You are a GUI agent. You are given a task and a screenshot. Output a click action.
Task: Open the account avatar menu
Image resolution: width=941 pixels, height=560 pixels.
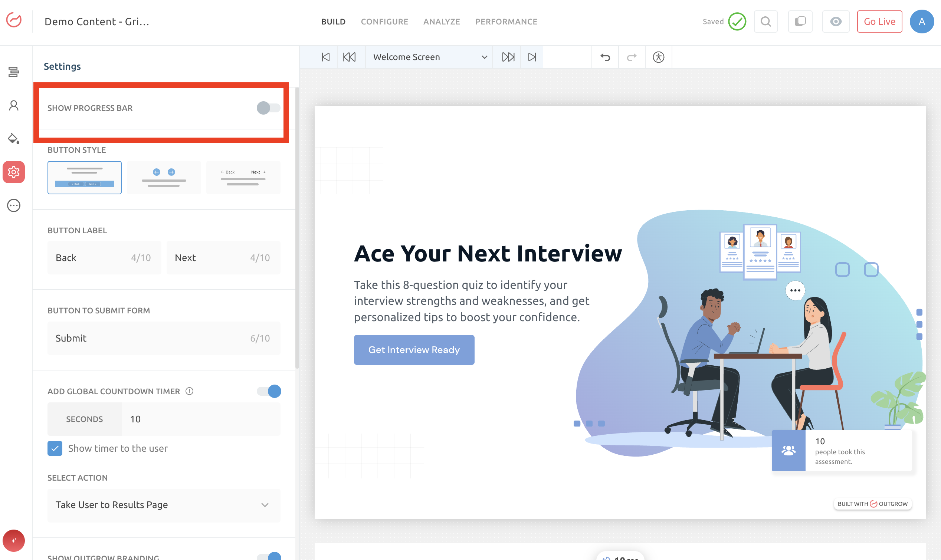pyautogui.click(x=921, y=22)
